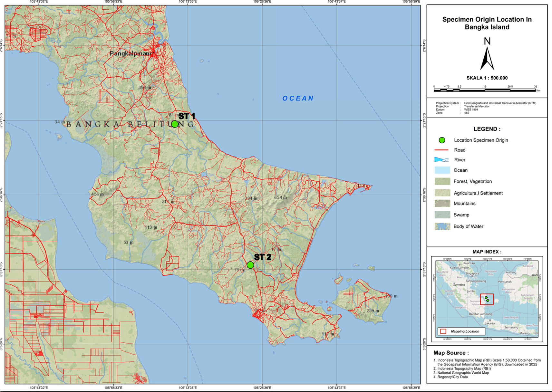Click the 654 m elevation label

tap(280, 197)
